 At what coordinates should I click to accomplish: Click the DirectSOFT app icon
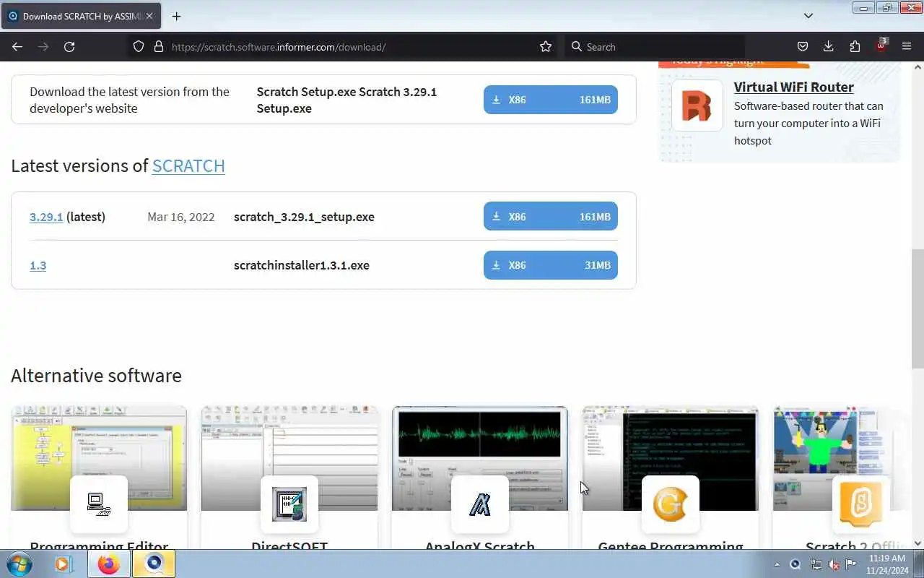pos(289,504)
